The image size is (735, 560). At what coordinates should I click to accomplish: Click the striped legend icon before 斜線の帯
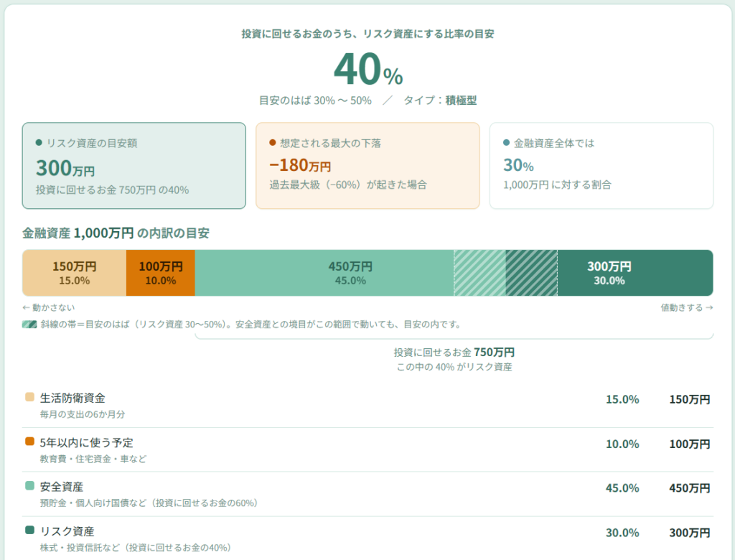(29, 325)
